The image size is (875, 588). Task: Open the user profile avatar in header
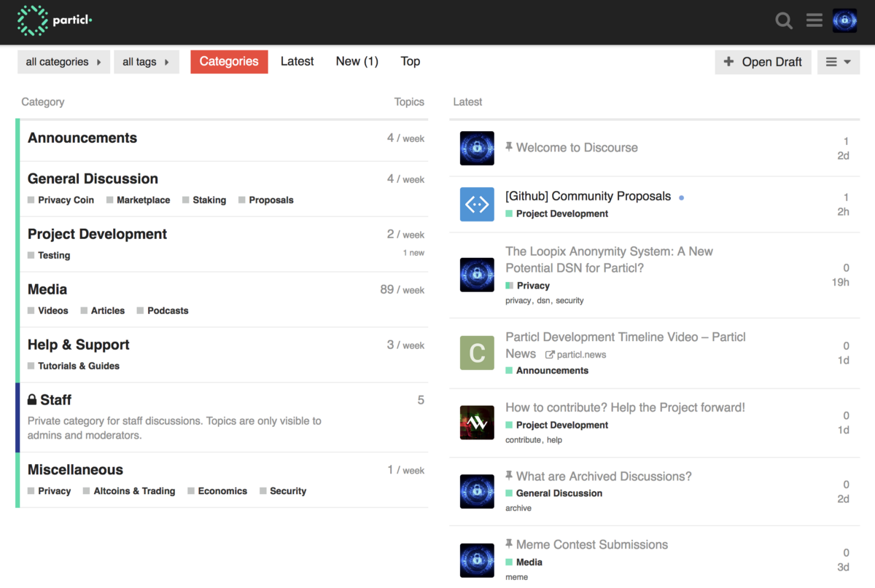(844, 20)
